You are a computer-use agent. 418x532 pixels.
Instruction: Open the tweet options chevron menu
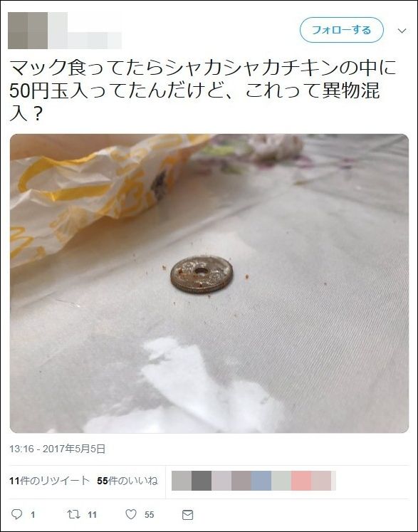pyautogui.click(x=402, y=31)
